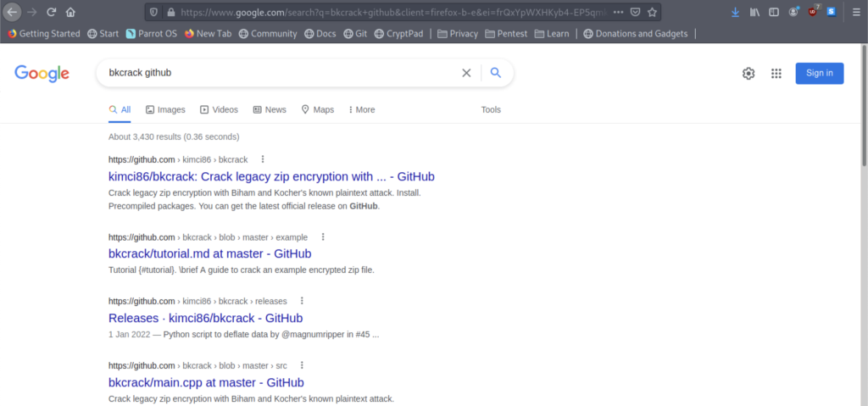Open the uBlock Origin extension icon
Screen dimensions: 868x406
coord(813,11)
